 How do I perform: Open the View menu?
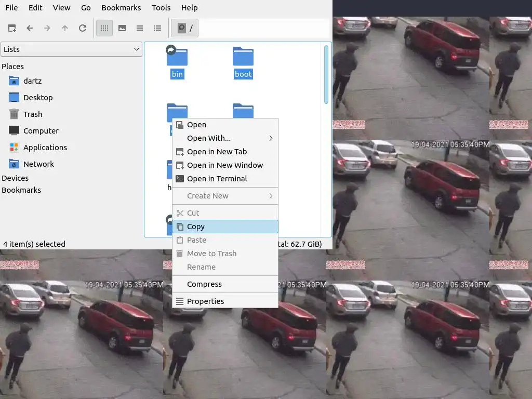click(61, 7)
